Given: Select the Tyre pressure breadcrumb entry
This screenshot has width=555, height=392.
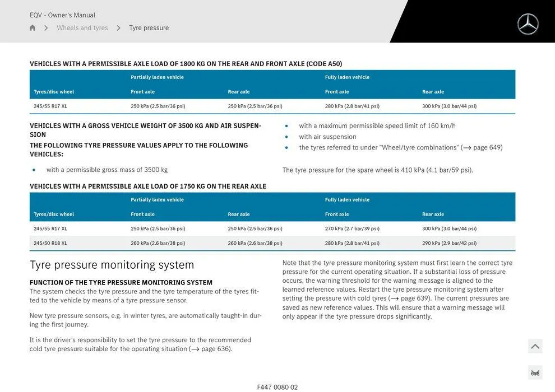Looking at the screenshot, I should (149, 27).
